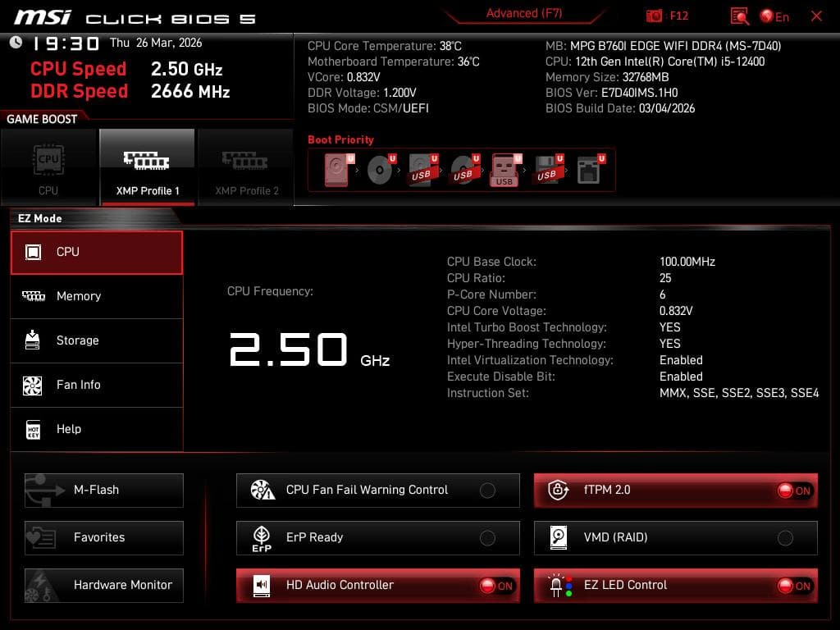
Task: Toggle CPU Fan Fail Warning Control
Action: click(x=377, y=491)
